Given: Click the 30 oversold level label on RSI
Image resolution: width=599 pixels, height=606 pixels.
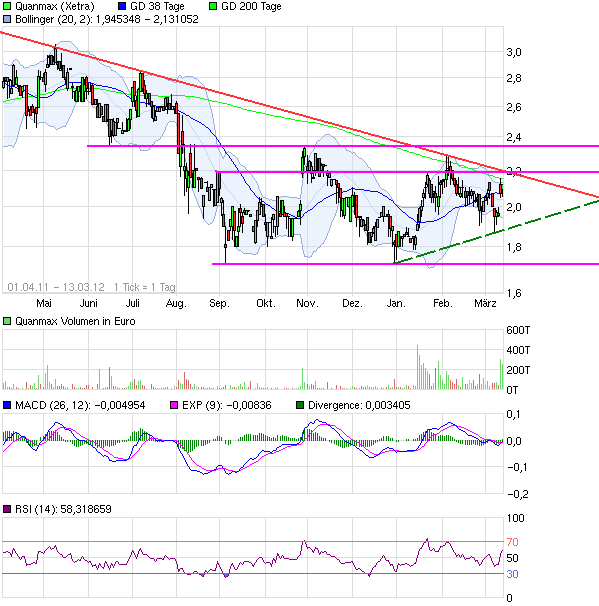Looking at the screenshot, I should (512, 574).
